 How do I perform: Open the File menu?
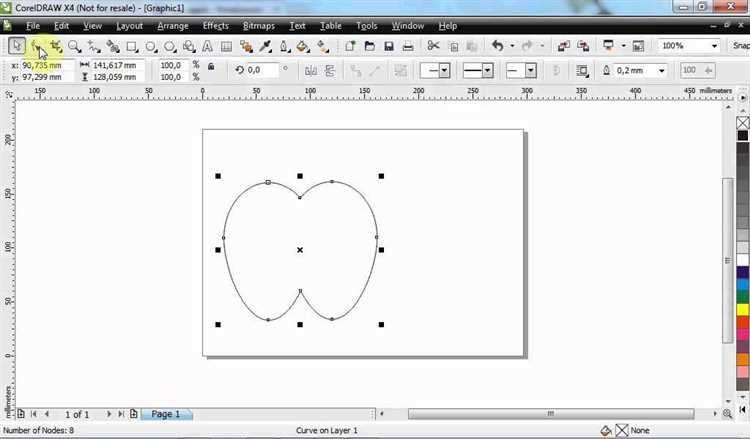click(x=33, y=26)
